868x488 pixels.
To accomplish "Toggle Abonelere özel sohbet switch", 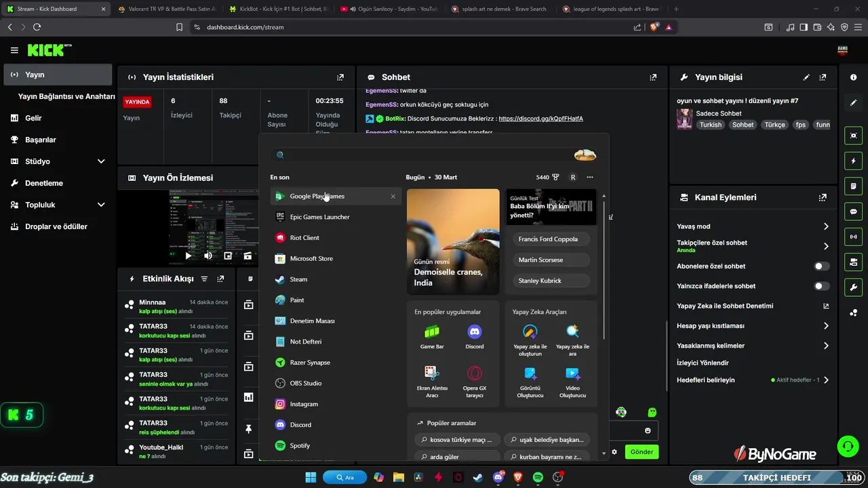I will coord(822,266).
